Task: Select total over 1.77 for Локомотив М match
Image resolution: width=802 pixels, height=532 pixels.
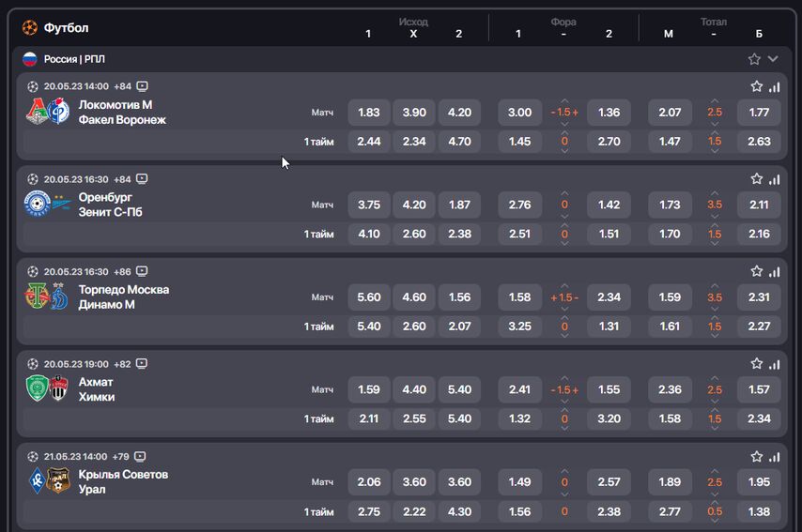Action: (759, 112)
